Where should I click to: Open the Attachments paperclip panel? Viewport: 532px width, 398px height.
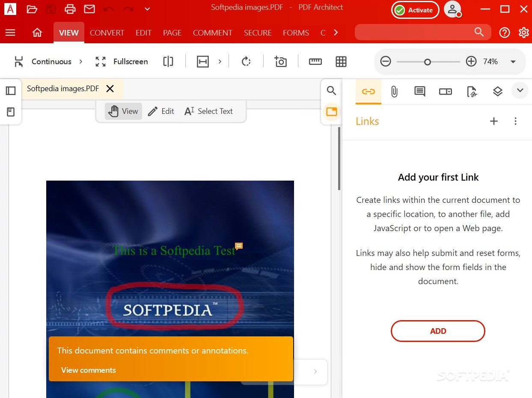point(394,91)
